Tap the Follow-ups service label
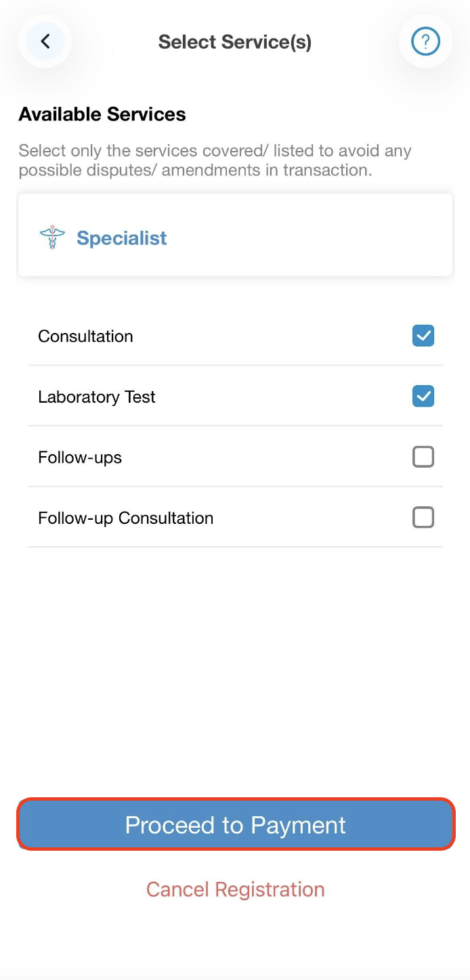The width and height of the screenshot is (470, 980). (x=80, y=458)
